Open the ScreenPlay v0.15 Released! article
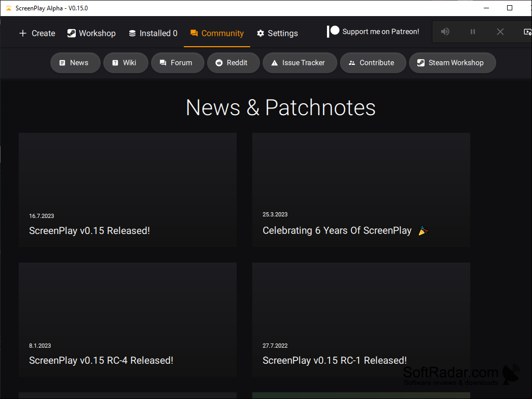Screen dimensions: 532x399 [x=128, y=190]
